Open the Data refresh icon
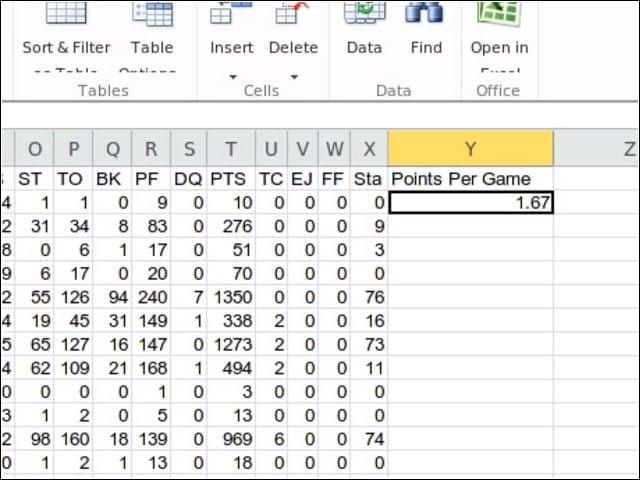640x480 pixels. (364, 12)
